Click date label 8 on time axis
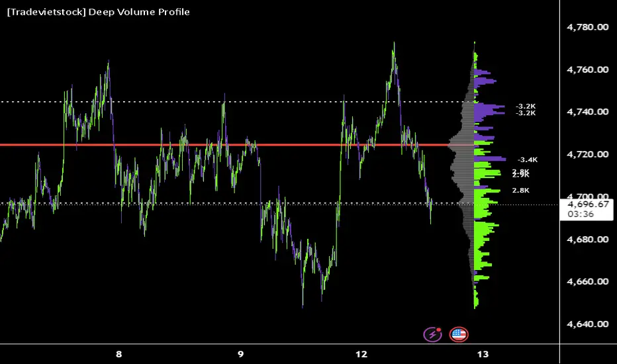The image size is (617, 364). pyautogui.click(x=119, y=354)
